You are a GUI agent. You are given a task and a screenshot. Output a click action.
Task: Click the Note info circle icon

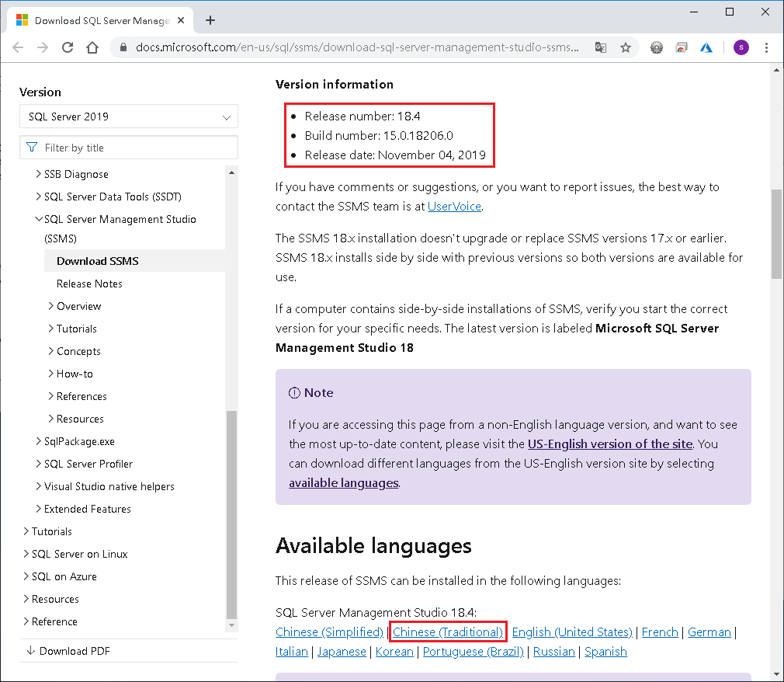pos(294,393)
